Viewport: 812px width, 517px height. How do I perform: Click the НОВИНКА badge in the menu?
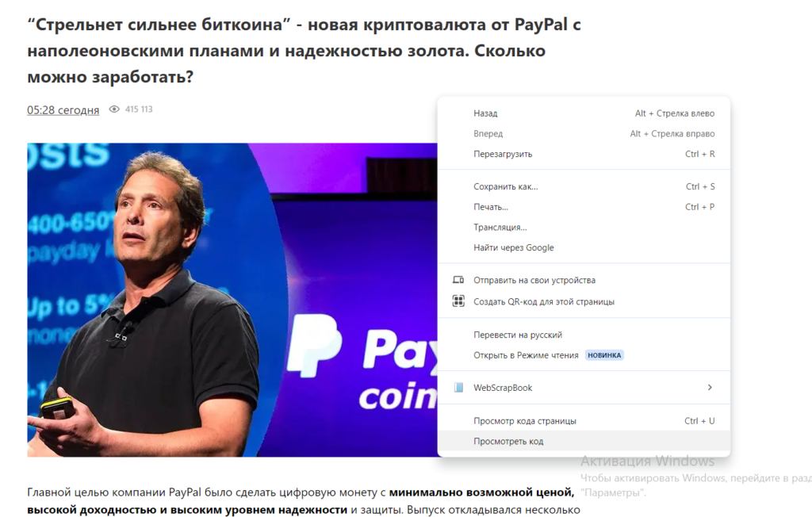pos(604,355)
